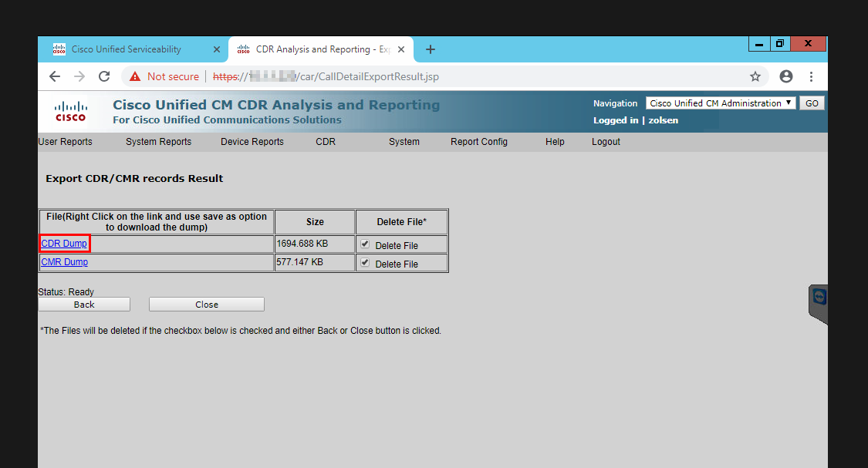Screen dimensions: 868x468
Task: Click the Cisco logo in header
Action: tap(71, 111)
